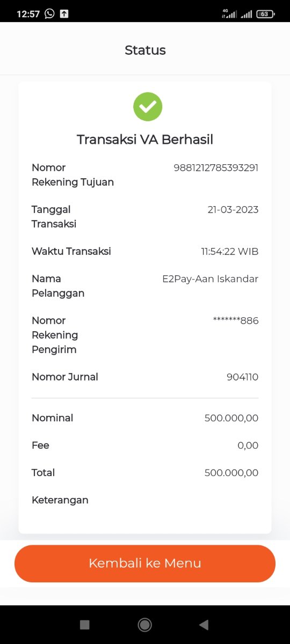
Task: Tap the Kembali ke Menu button
Action: [145, 563]
